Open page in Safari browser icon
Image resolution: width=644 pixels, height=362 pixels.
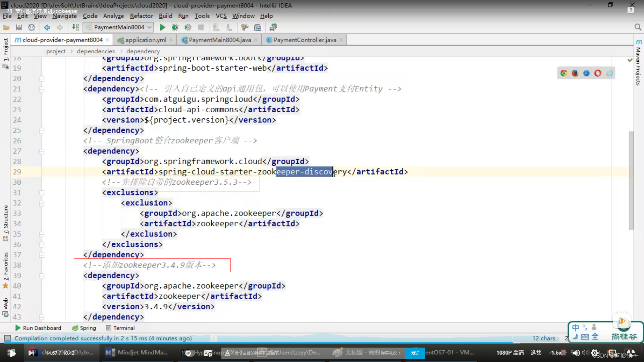pyautogui.click(x=586, y=73)
